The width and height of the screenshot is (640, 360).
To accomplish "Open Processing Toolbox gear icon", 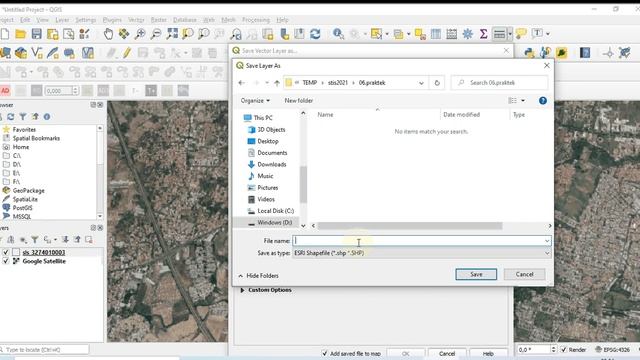I will tap(467, 34).
